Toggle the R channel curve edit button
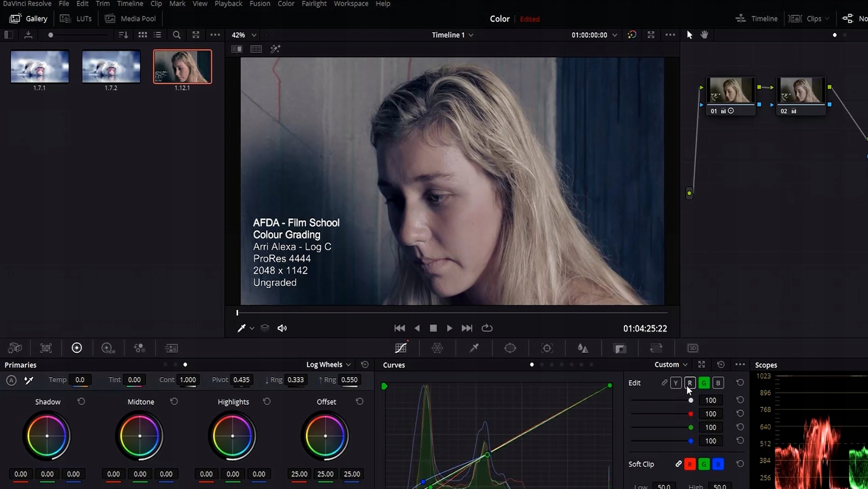This screenshot has width=868, height=489. [x=690, y=383]
